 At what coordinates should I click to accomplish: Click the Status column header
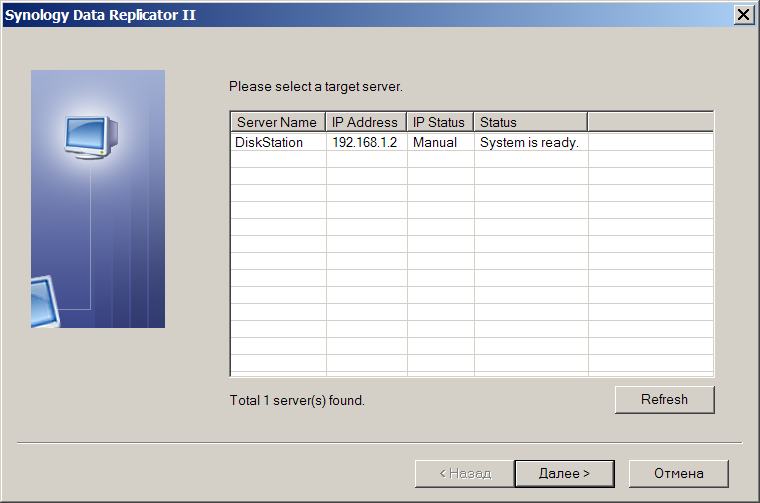coord(531,122)
